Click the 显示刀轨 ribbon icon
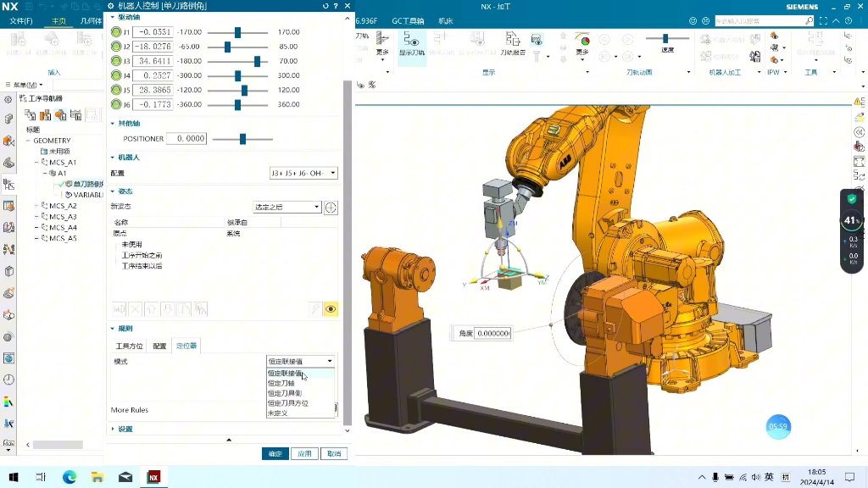 click(412, 44)
